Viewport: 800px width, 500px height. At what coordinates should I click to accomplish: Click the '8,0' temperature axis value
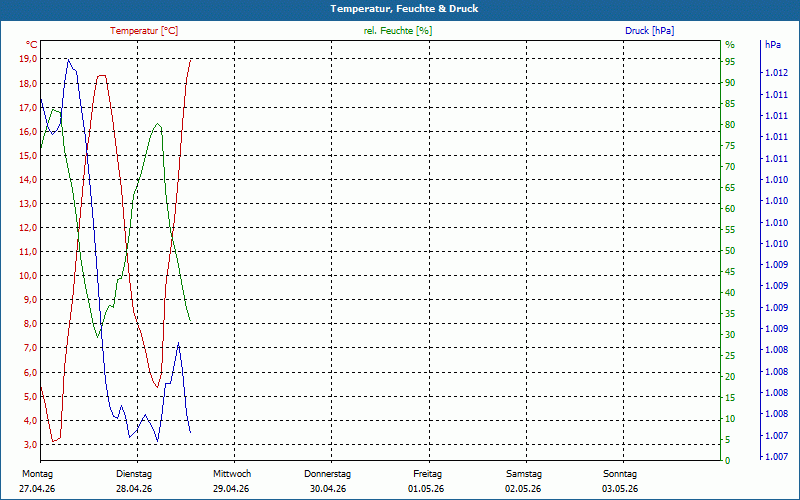pos(30,323)
